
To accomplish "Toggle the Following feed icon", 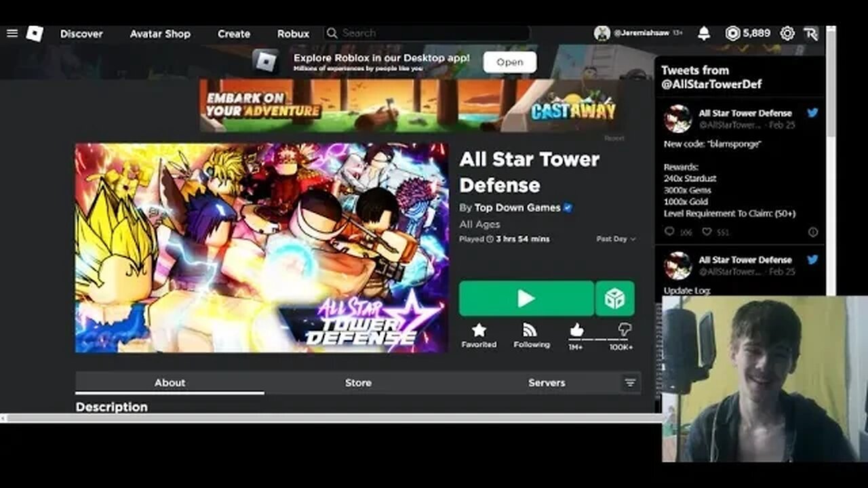I will [x=530, y=330].
